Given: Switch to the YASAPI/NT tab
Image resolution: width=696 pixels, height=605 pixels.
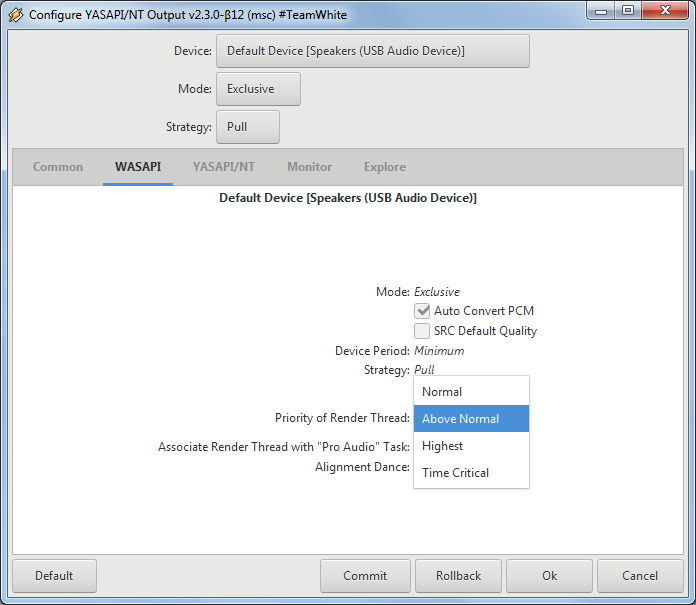Looking at the screenshot, I should pos(223,167).
